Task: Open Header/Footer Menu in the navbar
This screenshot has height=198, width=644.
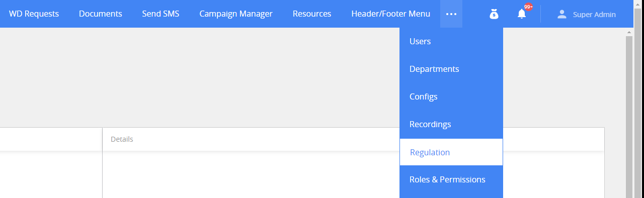Action: click(x=391, y=14)
